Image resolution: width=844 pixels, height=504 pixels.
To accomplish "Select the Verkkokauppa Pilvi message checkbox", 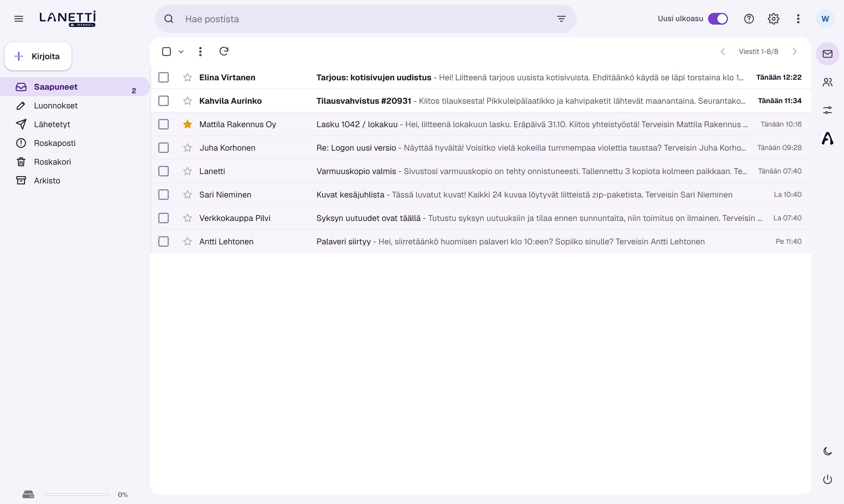I will 163,218.
